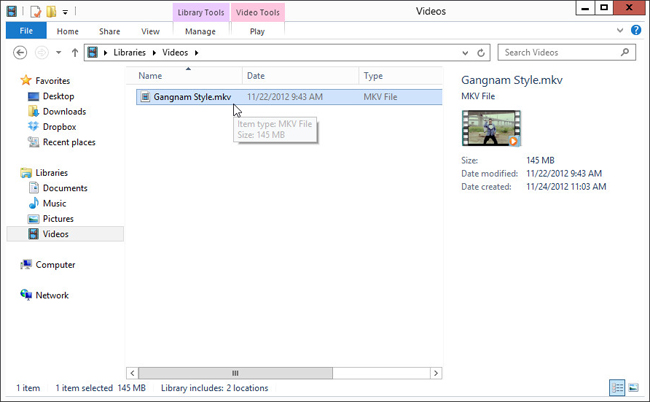Select Favorites in the navigation pane

click(x=53, y=81)
